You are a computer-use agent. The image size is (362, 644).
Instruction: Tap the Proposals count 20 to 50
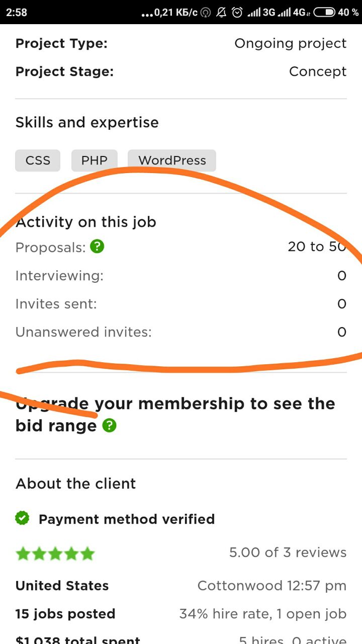[317, 247]
